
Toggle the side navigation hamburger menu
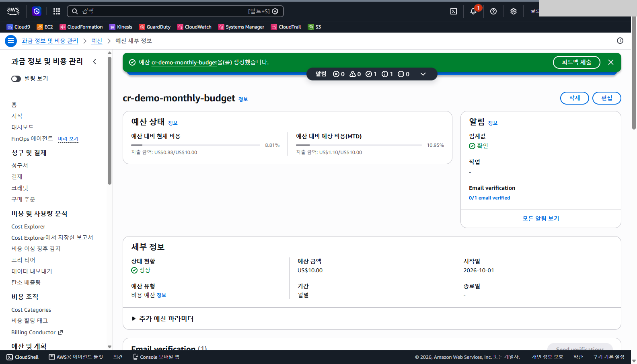coord(11,41)
